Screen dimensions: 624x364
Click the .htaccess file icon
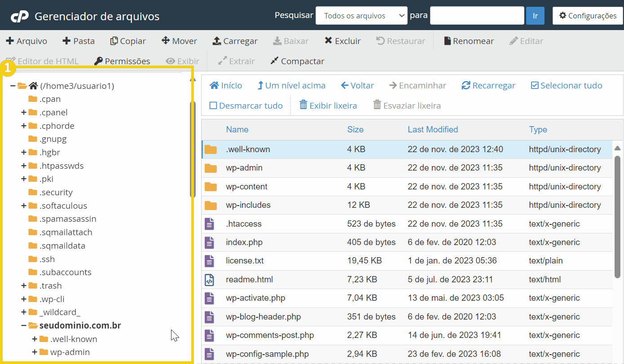coord(209,224)
